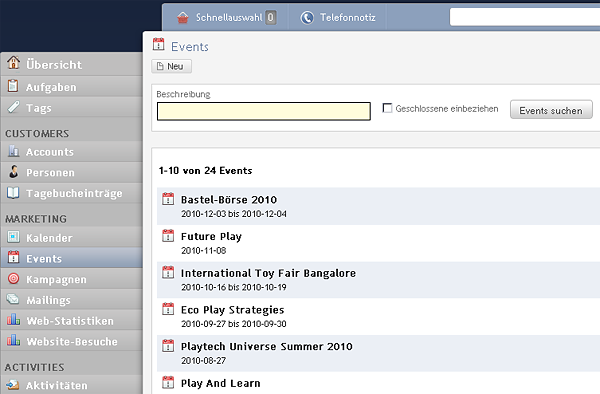Click the Neu button

click(171, 66)
